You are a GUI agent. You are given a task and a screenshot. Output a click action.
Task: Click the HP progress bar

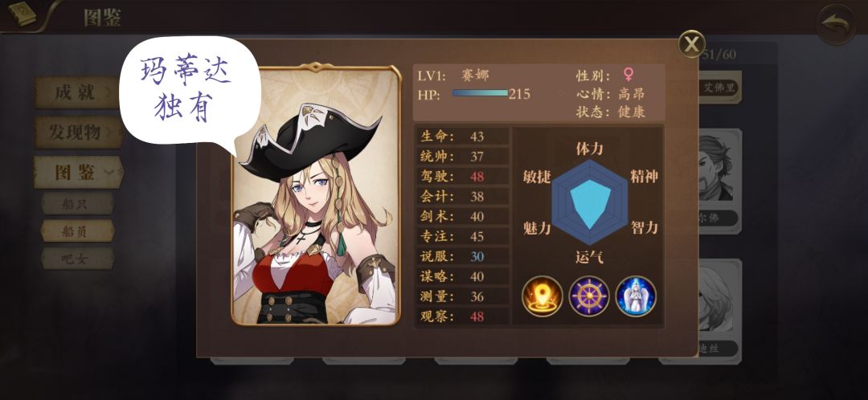pyautogui.click(x=480, y=93)
